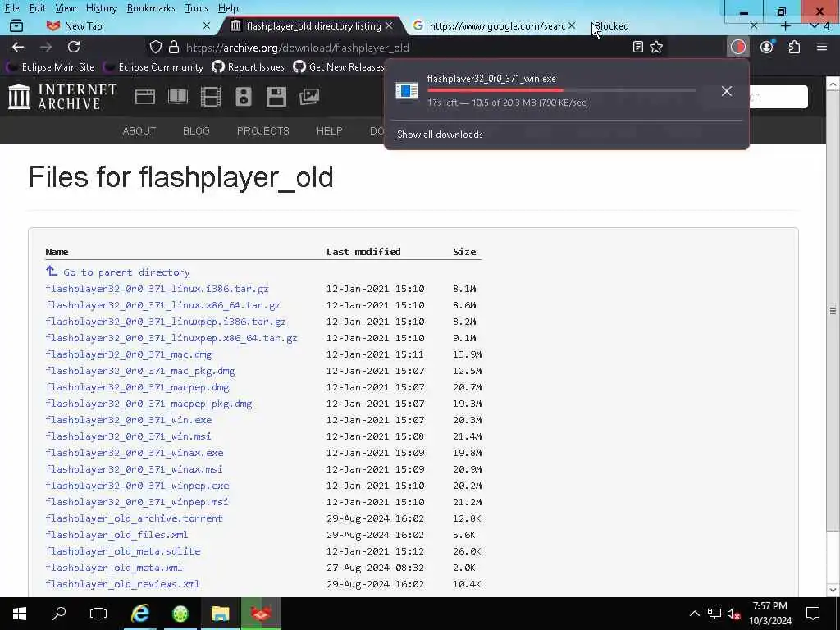Launch Internet Explorer from taskbar
This screenshot has width=840, height=630.
[x=139, y=614]
